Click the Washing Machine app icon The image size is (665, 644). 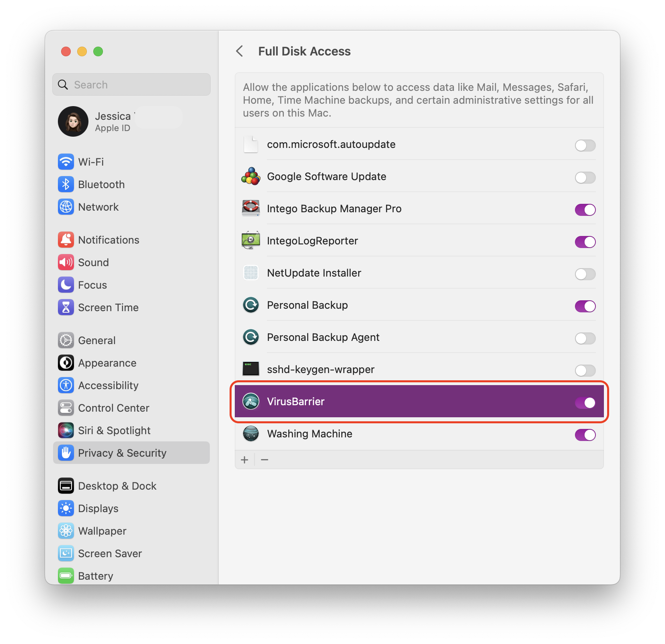click(x=251, y=434)
